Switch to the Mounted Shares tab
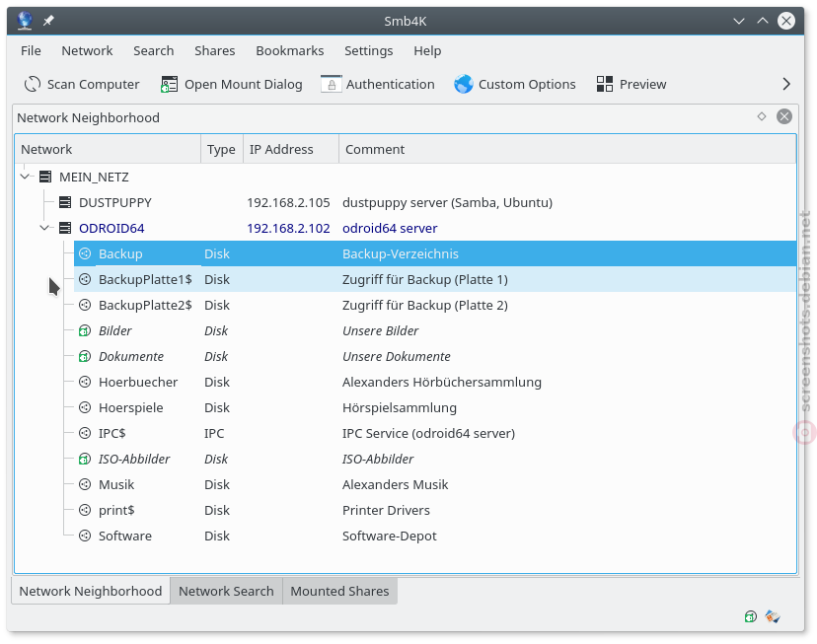 [339, 591]
